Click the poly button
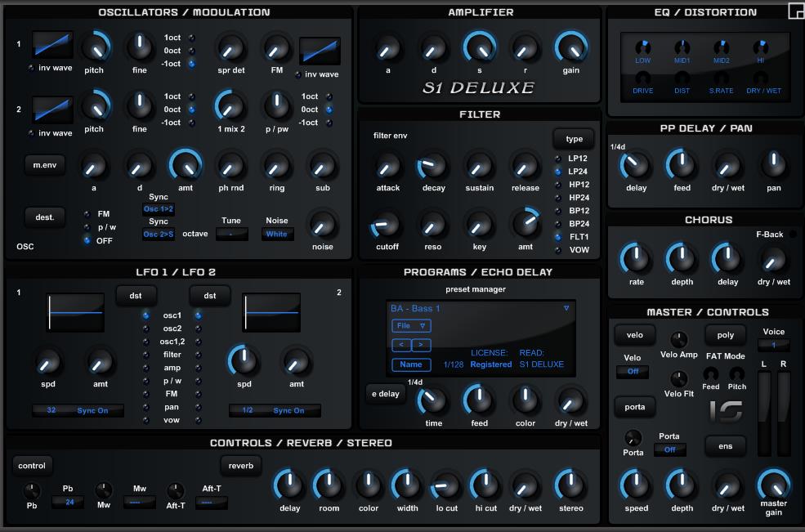Viewport: 805px width, 532px height. [x=726, y=335]
